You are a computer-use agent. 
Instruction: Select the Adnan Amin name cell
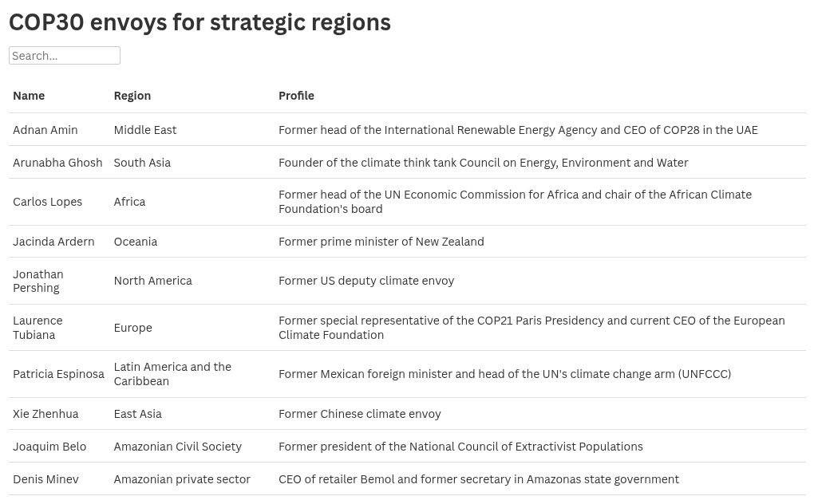pos(45,130)
